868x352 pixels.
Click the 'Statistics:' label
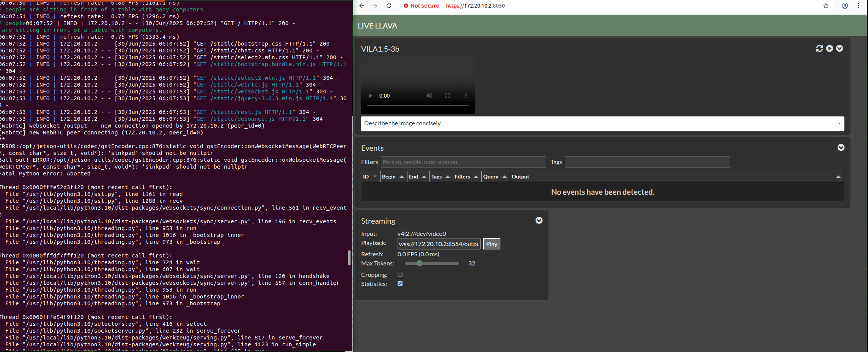(374, 284)
